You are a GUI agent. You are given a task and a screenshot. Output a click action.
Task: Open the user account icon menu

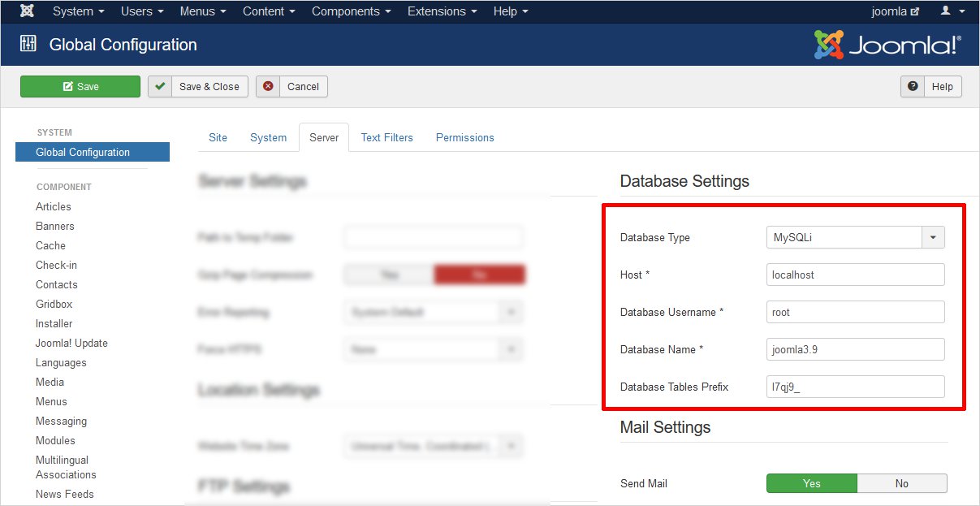click(952, 11)
